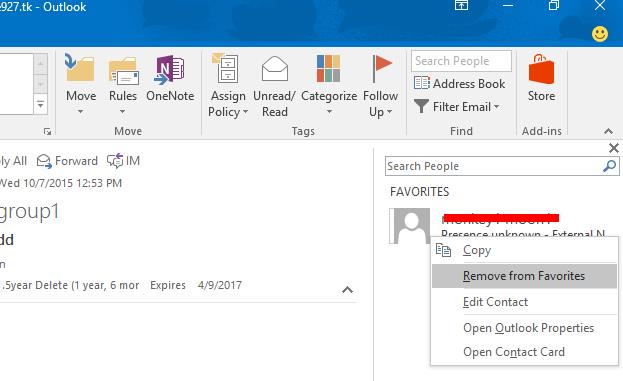Expand the Move dropdown arrow
The image size is (623, 381).
(x=81, y=112)
